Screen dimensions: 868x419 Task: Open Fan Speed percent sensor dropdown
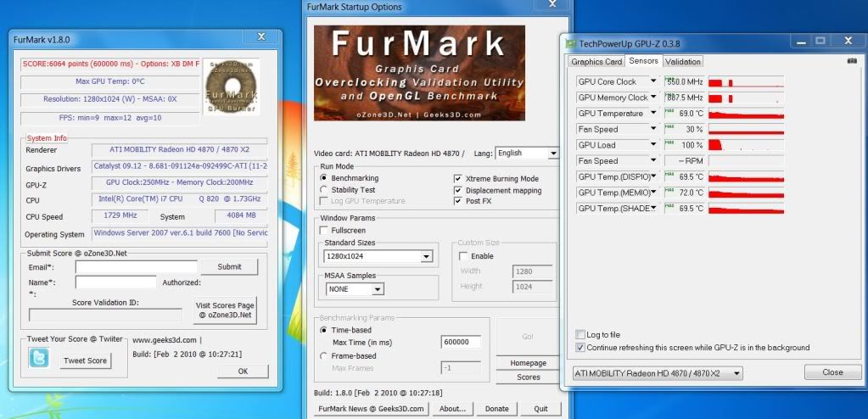pos(654,129)
